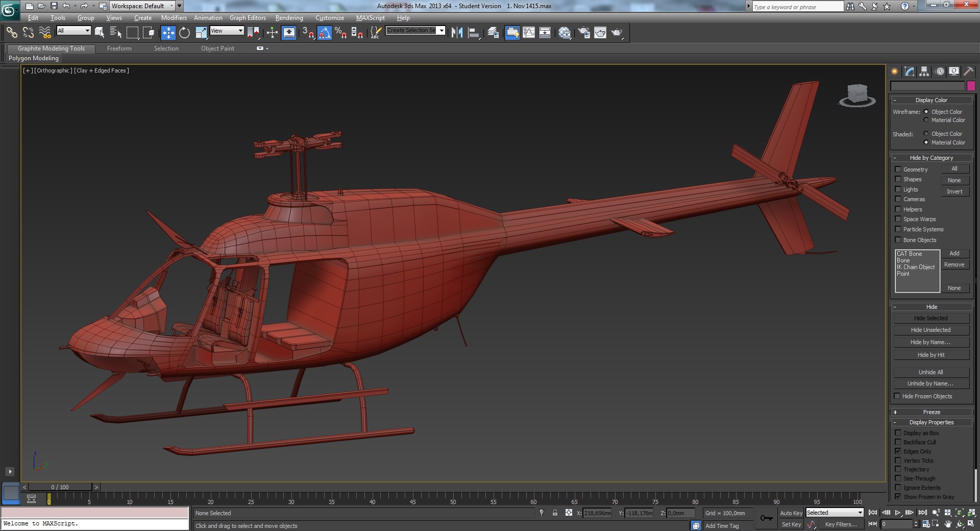Open the Hierarchy command panel tab

[924, 72]
